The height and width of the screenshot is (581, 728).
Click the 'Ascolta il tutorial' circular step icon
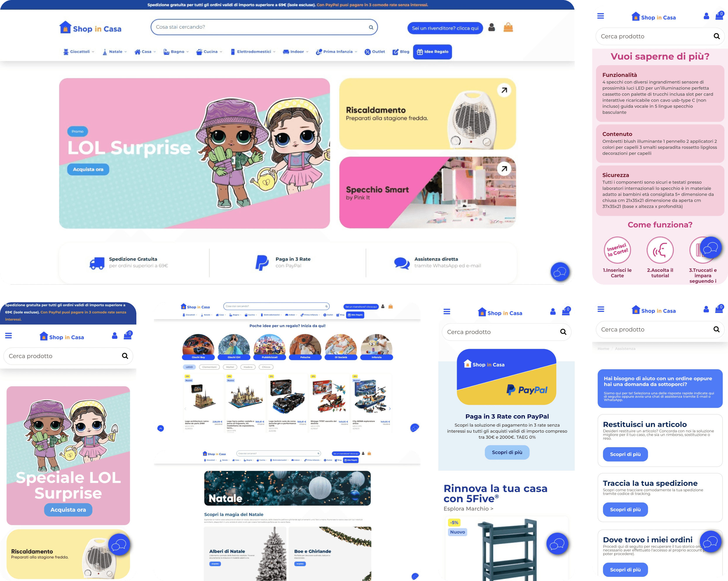(x=660, y=250)
